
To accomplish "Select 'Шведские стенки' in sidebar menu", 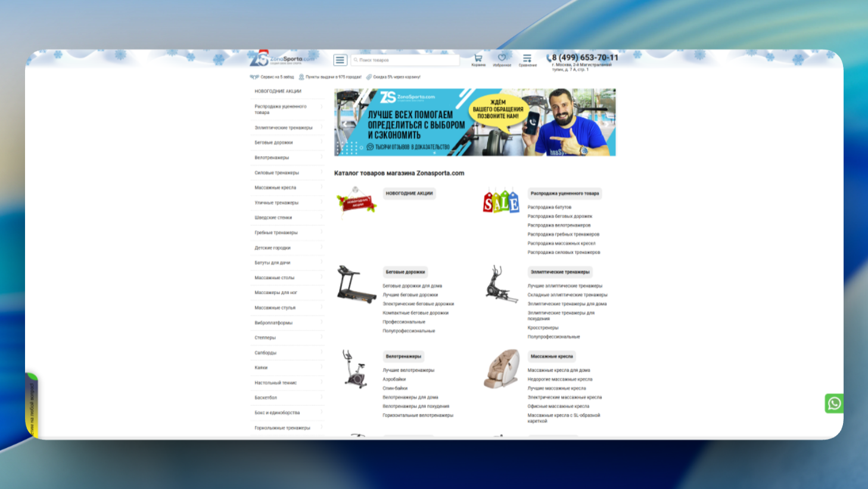I will pyautogui.click(x=273, y=218).
